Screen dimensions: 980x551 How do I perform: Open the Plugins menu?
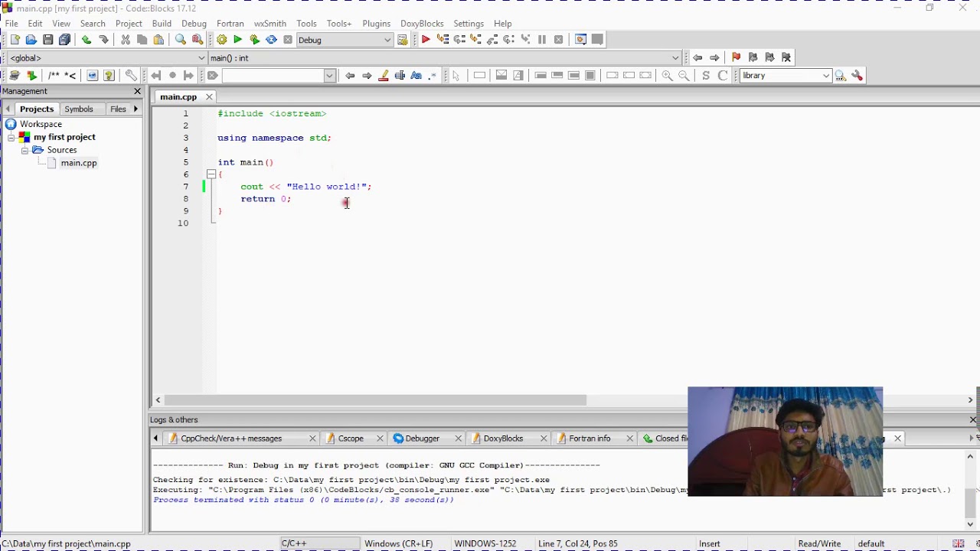click(376, 24)
